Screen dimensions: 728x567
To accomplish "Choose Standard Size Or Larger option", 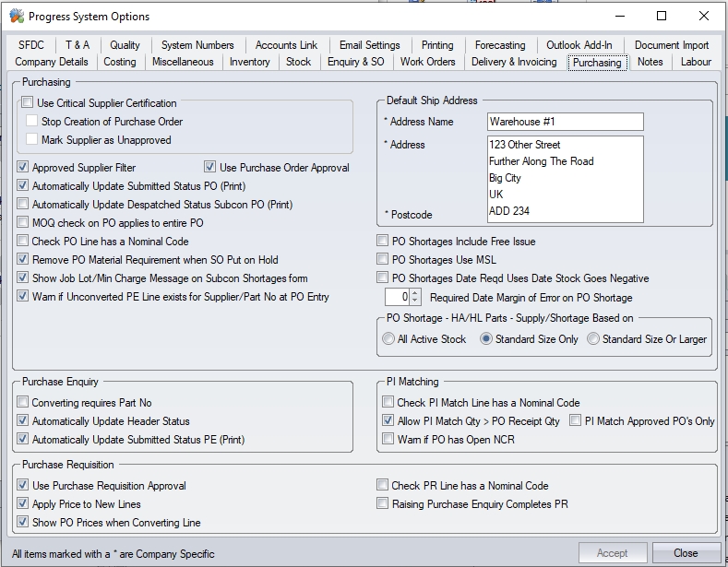I will click(x=595, y=339).
